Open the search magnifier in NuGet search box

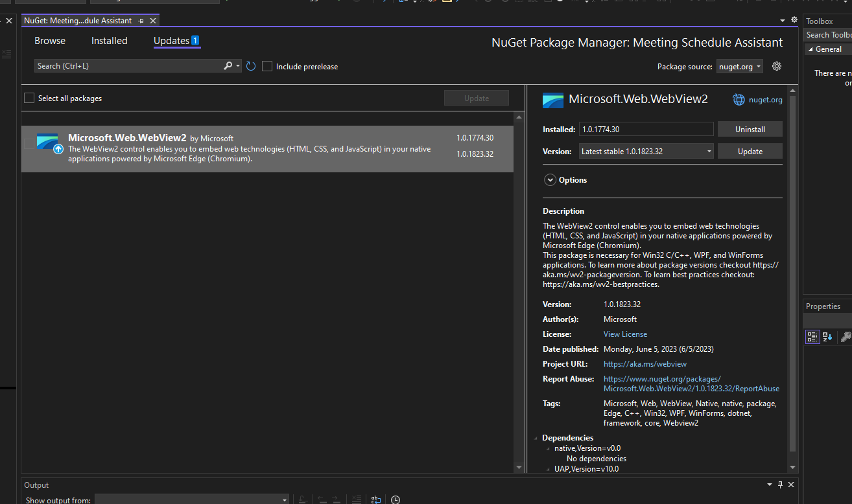(x=228, y=65)
